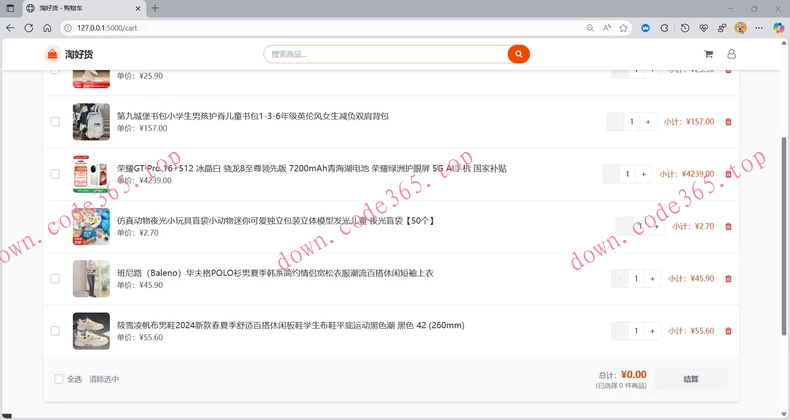Go back using the browser back arrow
Viewport: 790px width, 420px height.
pos(11,28)
